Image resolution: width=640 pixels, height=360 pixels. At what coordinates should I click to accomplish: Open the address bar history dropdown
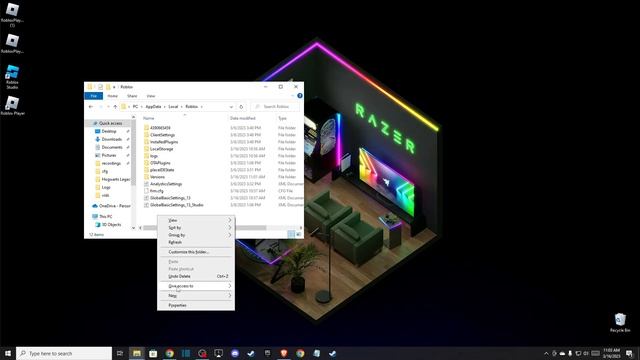point(231,107)
